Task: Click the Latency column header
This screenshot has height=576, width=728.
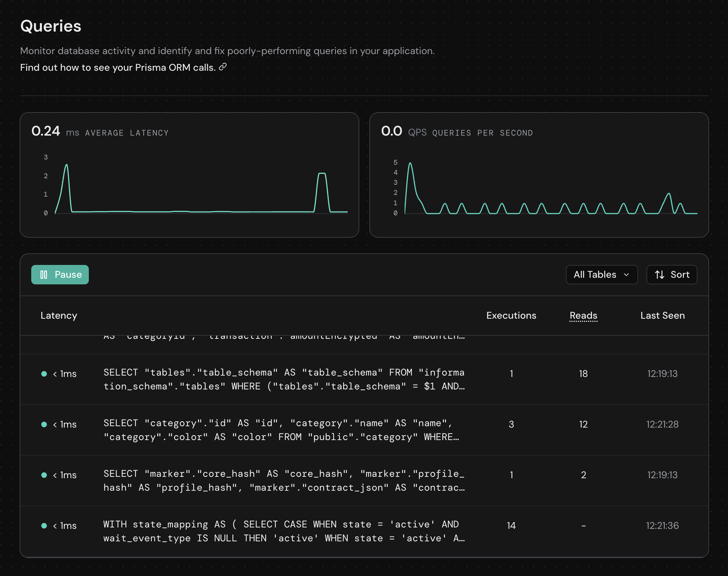Action: click(x=59, y=315)
